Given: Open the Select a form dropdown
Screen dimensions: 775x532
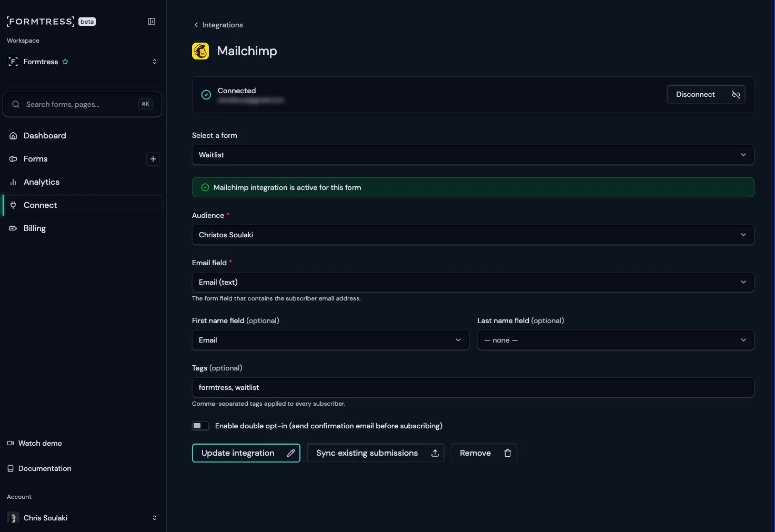Looking at the screenshot, I should 473,155.
